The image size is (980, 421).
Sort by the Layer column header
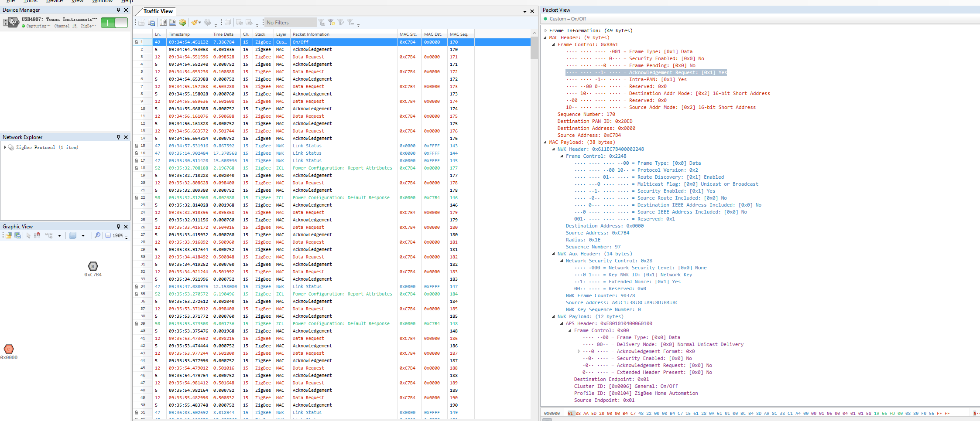[x=282, y=34]
